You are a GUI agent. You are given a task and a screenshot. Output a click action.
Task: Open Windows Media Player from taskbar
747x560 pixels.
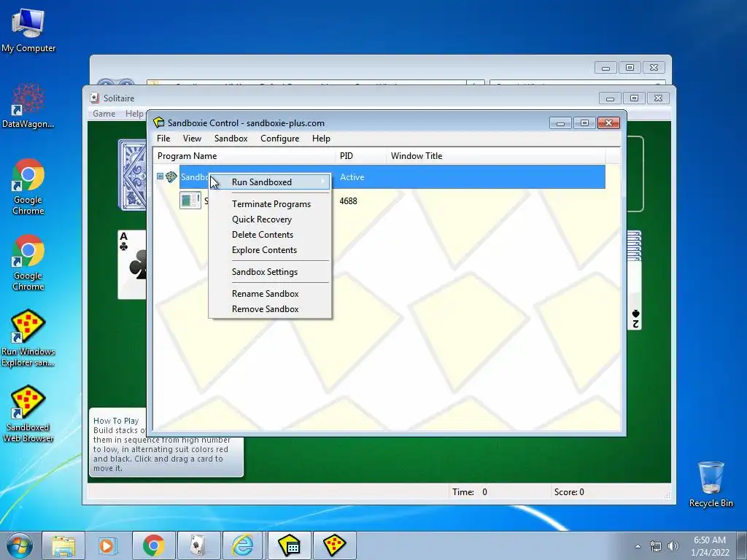click(108, 545)
